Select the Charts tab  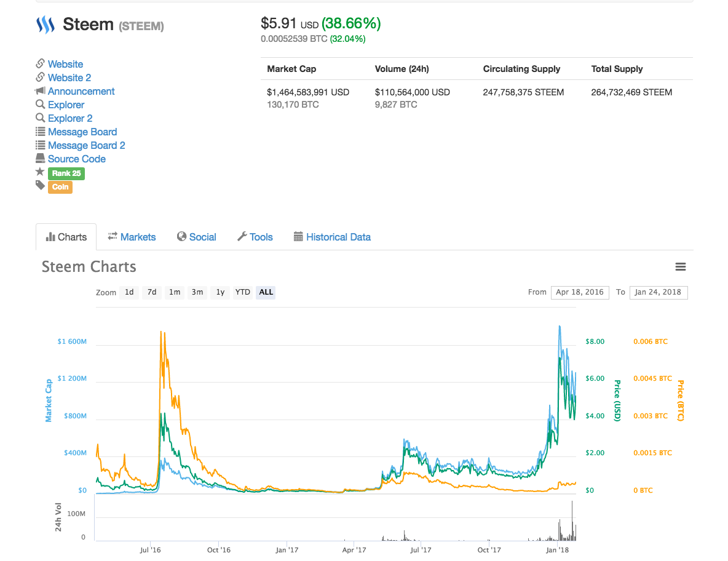(66, 237)
